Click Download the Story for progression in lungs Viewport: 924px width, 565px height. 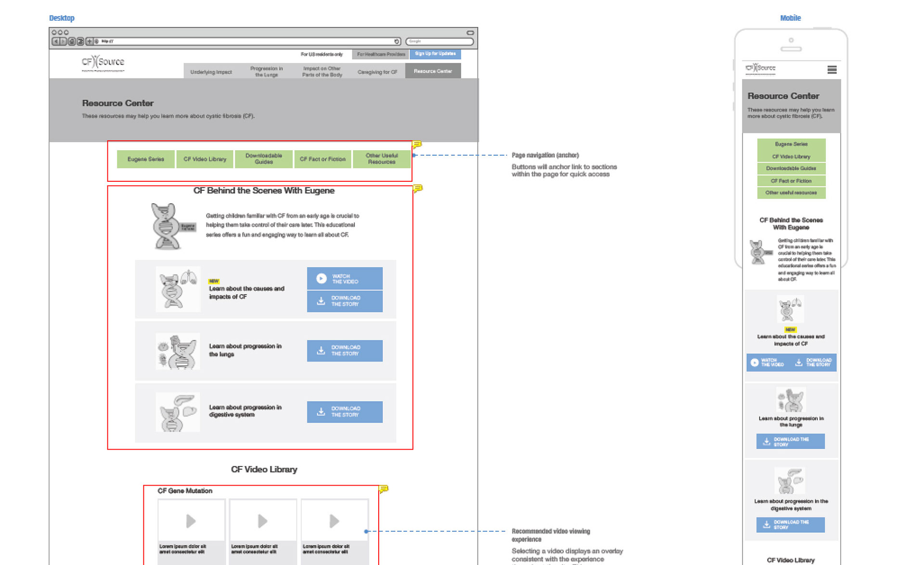345,351
